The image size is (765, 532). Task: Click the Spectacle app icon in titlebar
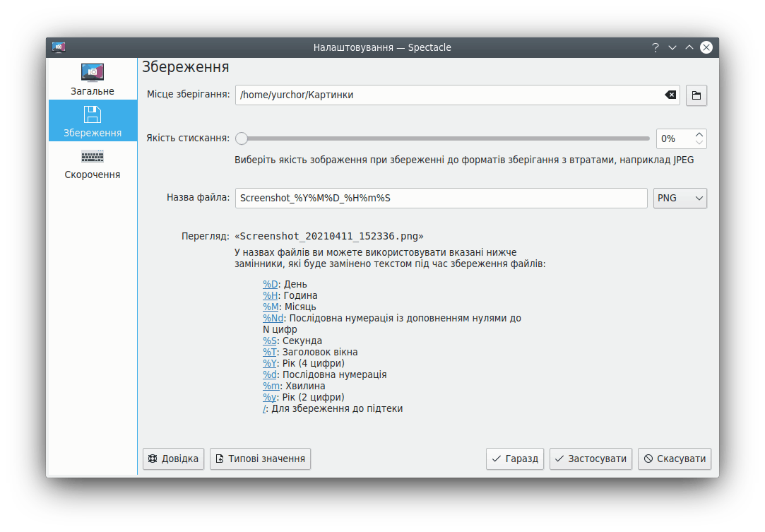tap(59, 47)
